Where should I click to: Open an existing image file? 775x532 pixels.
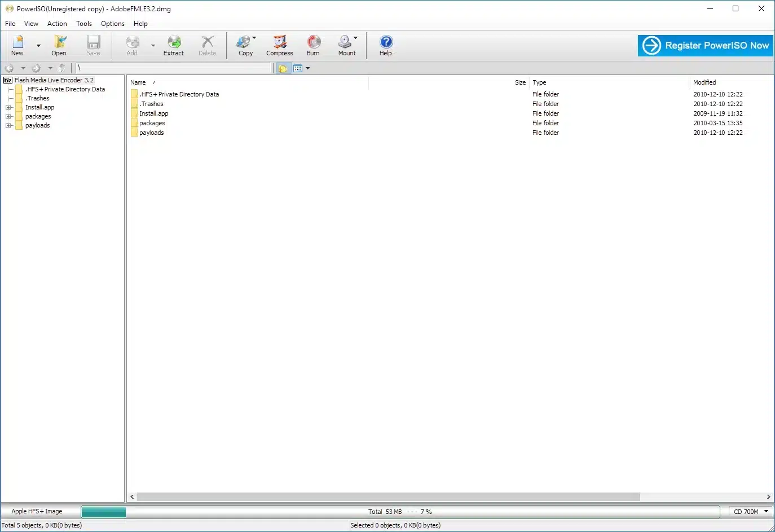click(59, 45)
